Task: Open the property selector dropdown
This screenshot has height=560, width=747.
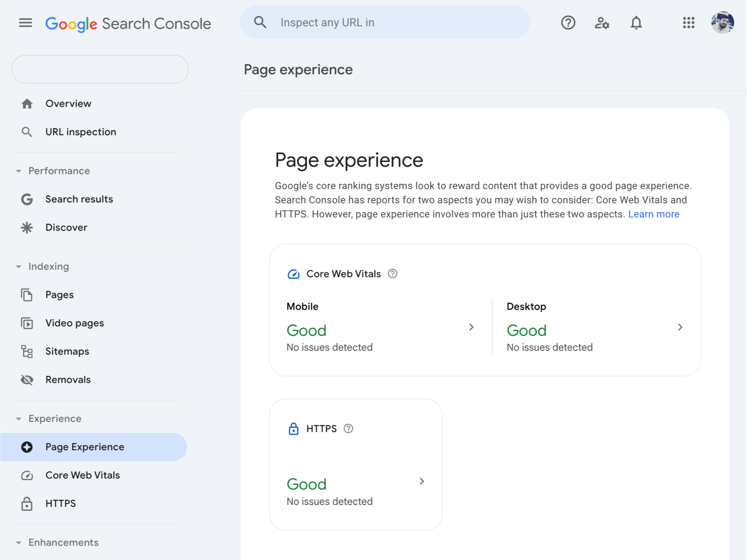Action: 100,69
